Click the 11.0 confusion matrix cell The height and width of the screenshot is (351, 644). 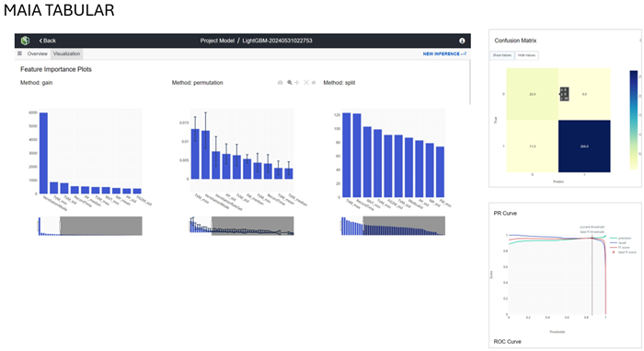pos(533,146)
